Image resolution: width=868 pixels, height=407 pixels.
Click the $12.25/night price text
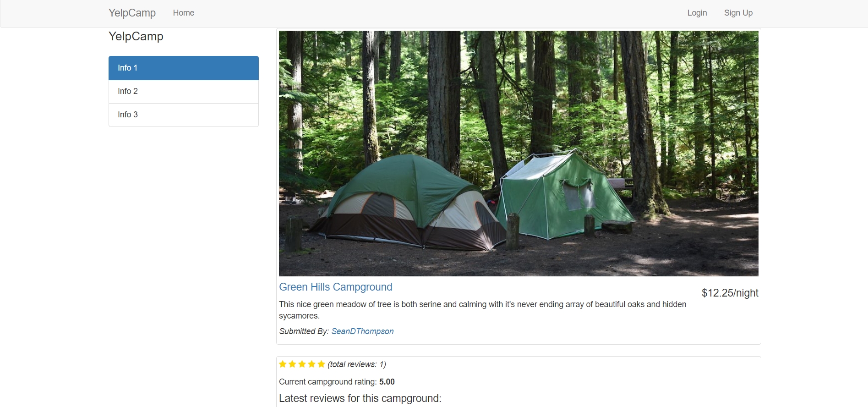tap(730, 293)
